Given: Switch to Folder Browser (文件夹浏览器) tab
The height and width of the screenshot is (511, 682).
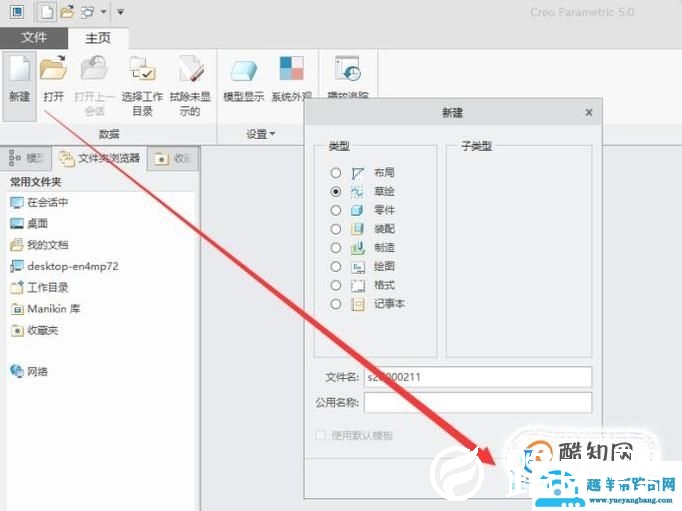Looking at the screenshot, I should tap(100, 158).
